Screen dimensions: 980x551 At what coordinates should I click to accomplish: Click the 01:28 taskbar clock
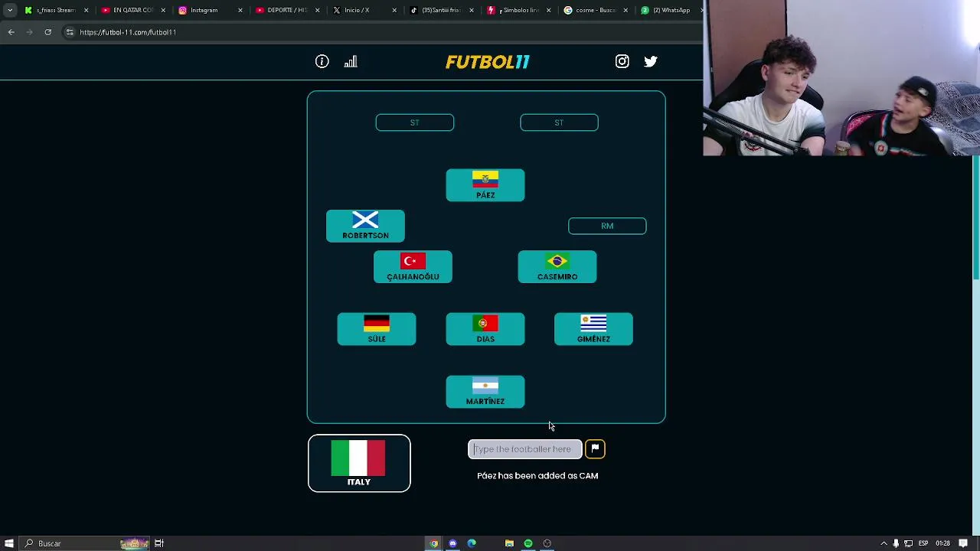click(x=943, y=543)
